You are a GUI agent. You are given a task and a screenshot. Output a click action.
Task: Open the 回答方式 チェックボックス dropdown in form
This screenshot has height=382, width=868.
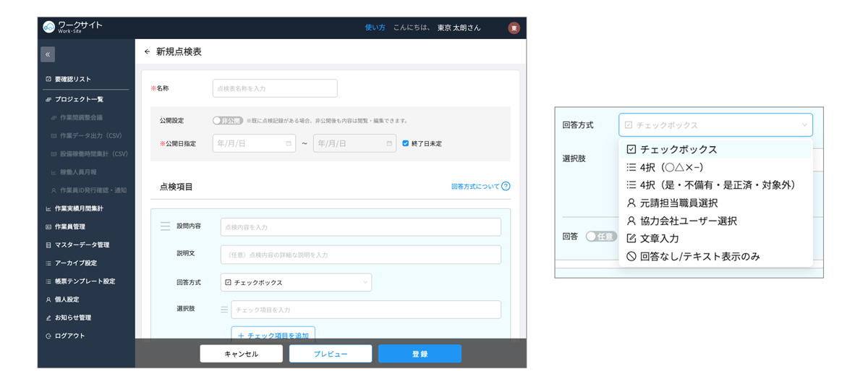tap(296, 282)
